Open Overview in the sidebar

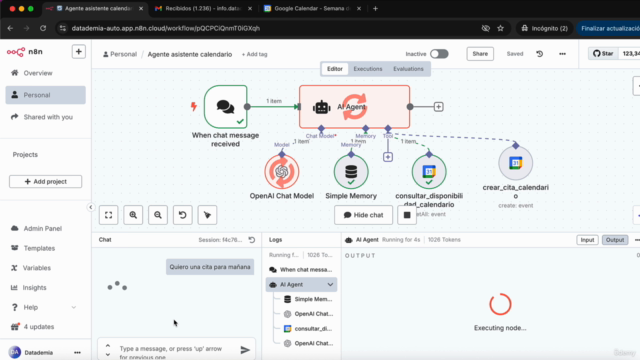click(x=38, y=73)
